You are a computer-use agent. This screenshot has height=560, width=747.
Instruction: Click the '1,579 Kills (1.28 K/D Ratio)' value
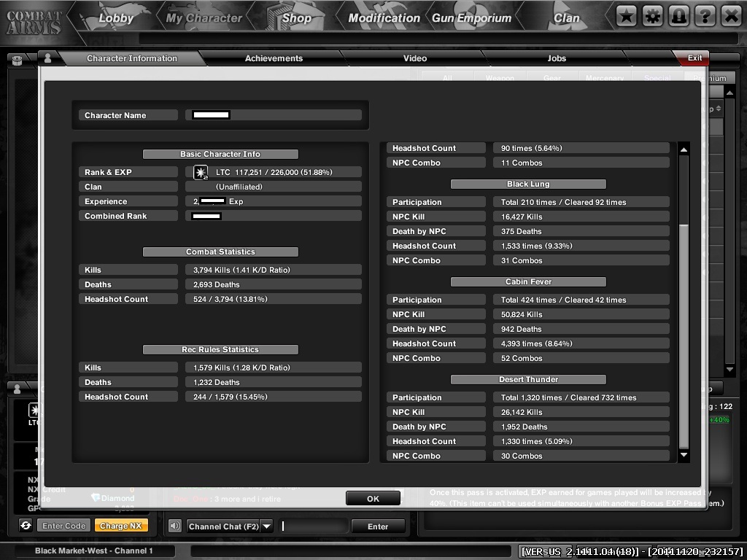(241, 367)
